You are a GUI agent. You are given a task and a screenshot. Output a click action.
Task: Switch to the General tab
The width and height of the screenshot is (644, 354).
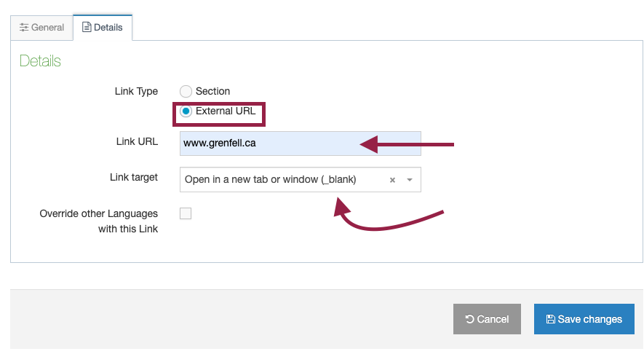click(42, 28)
